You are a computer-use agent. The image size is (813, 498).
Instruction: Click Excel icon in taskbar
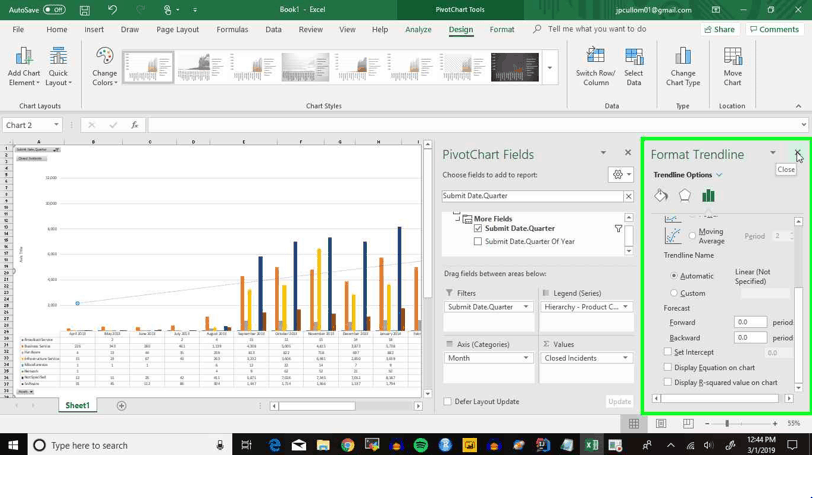click(591, 445)
